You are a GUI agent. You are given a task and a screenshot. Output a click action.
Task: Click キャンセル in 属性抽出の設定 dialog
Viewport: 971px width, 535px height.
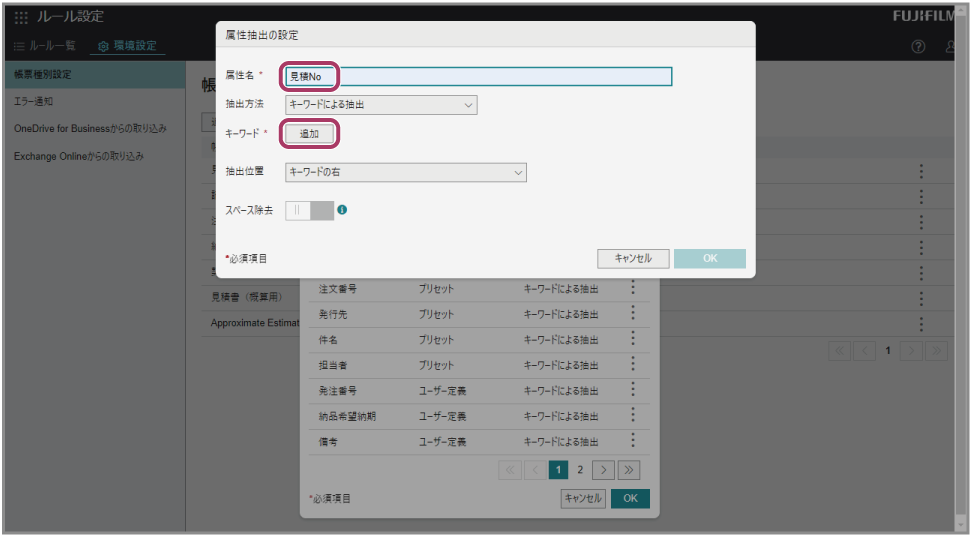coord(633,258)
